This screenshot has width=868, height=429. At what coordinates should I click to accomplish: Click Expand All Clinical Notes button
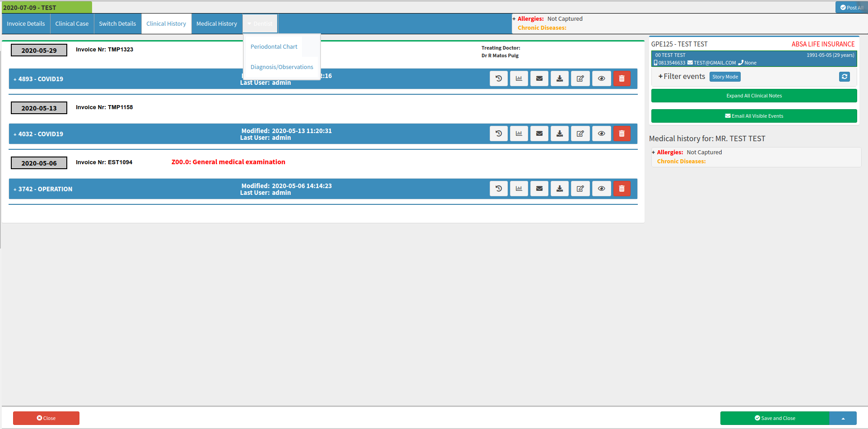(x=754, y=96)
